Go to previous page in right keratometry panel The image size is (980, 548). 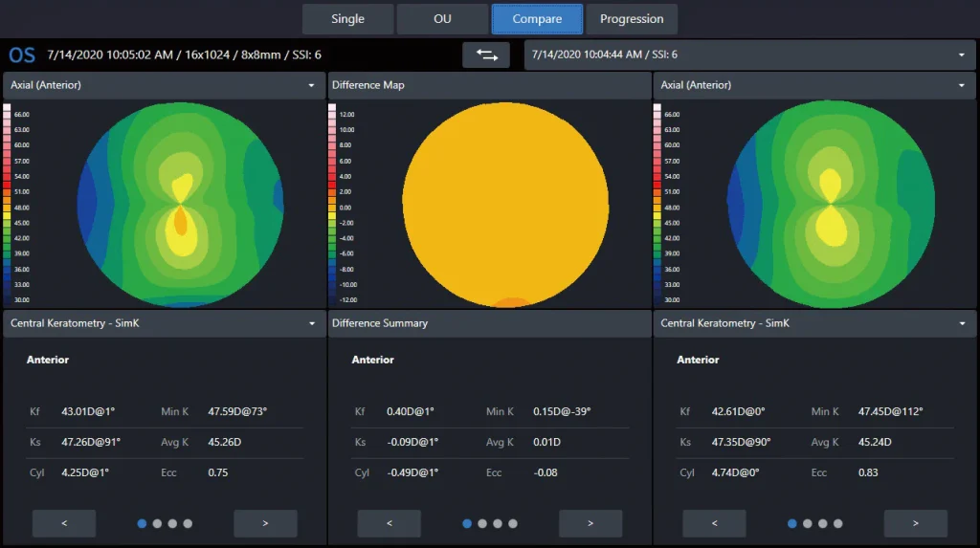[x=714, y=523]
